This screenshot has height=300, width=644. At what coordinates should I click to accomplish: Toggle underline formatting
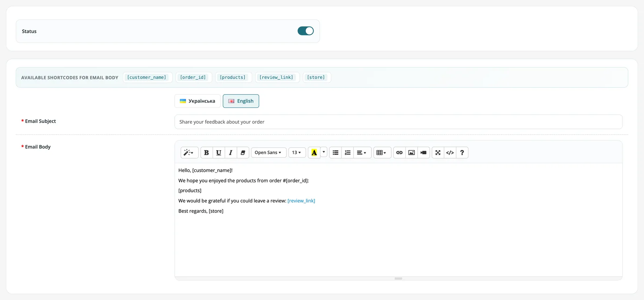click(x=219, y=153)
